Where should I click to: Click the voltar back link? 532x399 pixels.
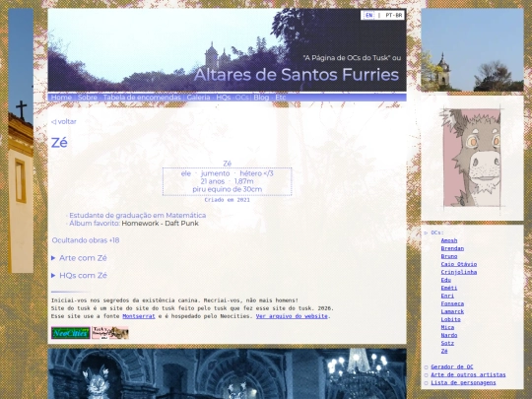(x=64, y=121)
